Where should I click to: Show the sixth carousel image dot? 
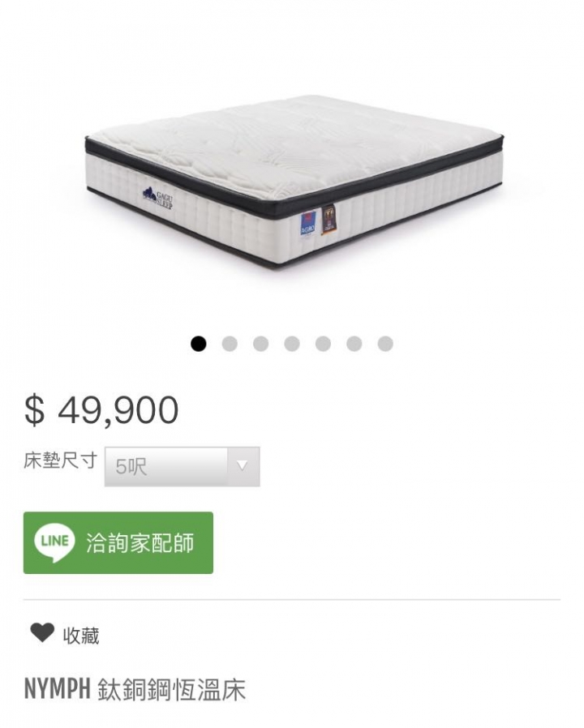point(354,344)
